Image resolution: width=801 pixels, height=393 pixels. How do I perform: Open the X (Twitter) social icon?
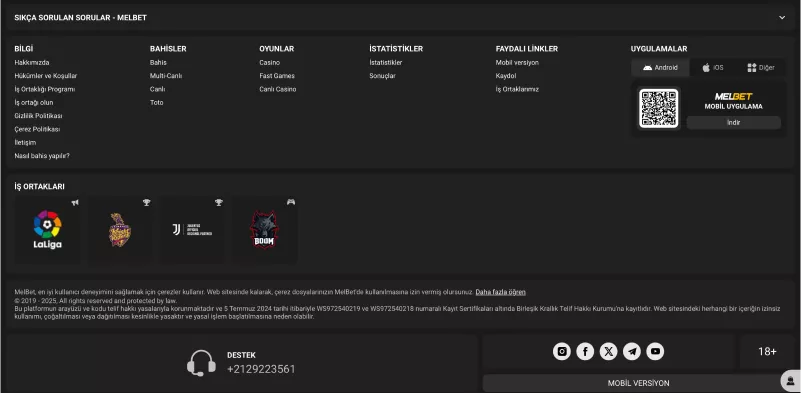tap(608, 351)
